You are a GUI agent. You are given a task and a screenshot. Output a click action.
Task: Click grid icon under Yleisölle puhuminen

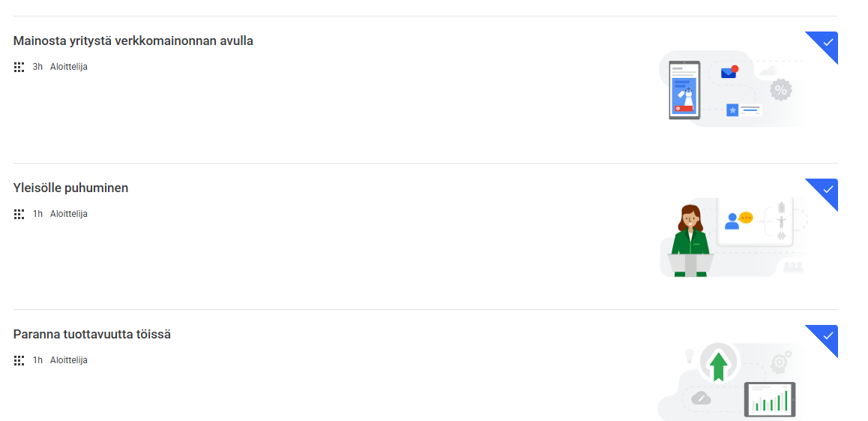(x=19, y=214)
